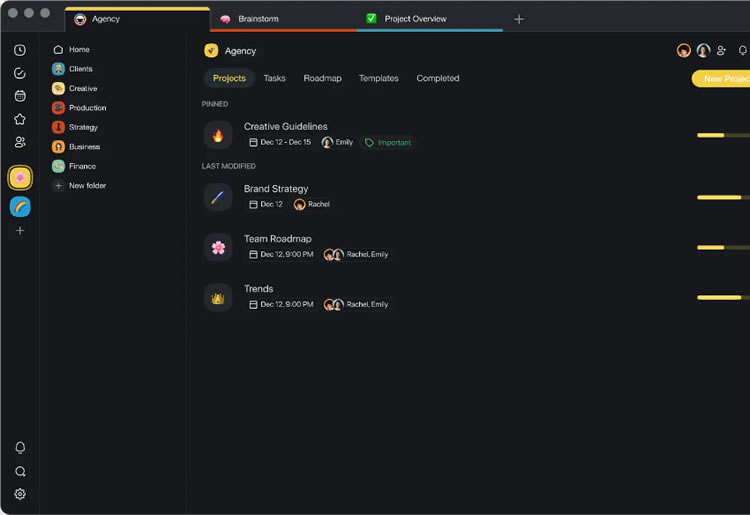This screenshot has width=750, height=515.
Task: Open the Production folder
Action: [x=79, y=108]
